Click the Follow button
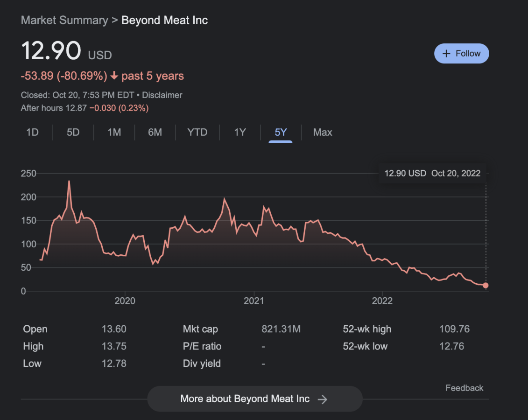This screenshot has height=420, width=528. [461, 54]
